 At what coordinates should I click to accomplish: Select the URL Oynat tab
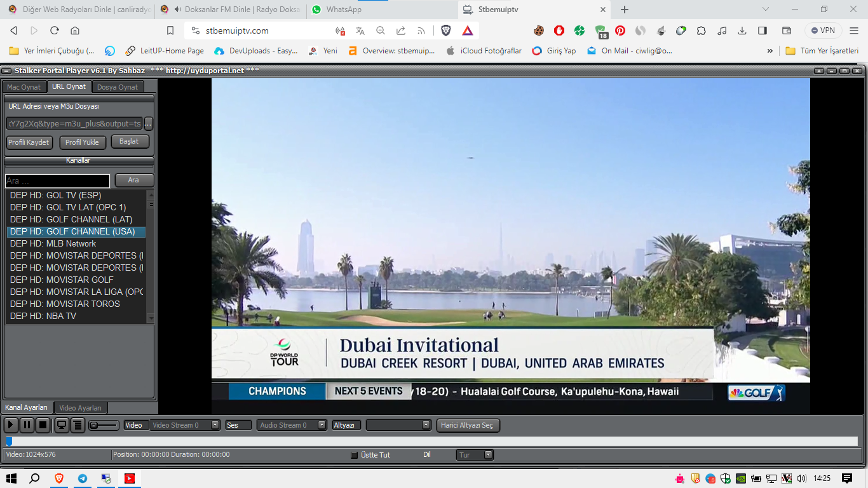click(x=69, y=86)
